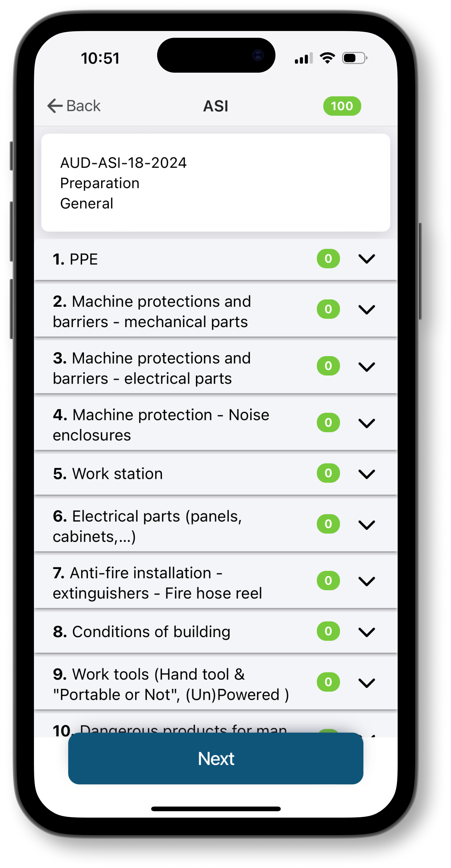Tap the Work station score badge

(x=328, y=473)
